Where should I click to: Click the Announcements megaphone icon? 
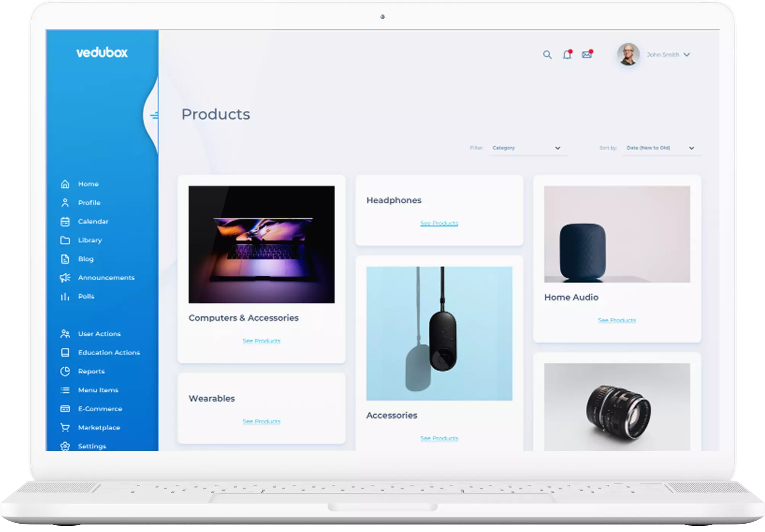coord(65,278)
